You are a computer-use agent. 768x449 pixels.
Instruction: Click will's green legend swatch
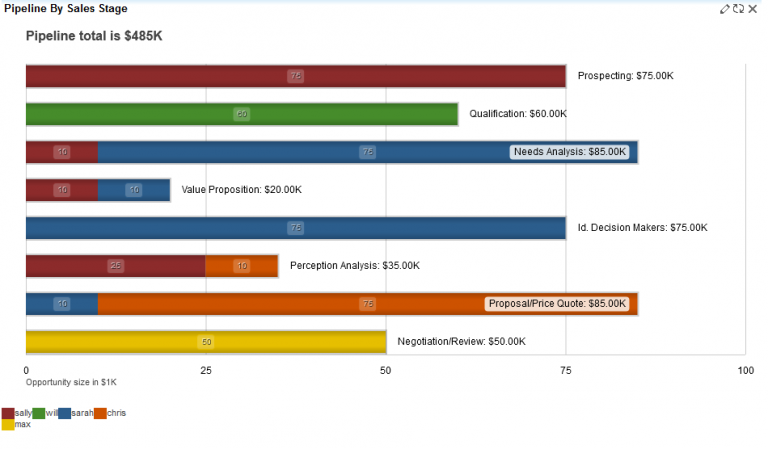tap(39, 413)
